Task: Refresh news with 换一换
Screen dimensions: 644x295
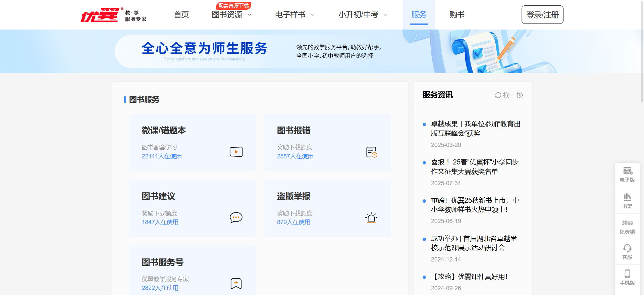Action: click(x=509, y=95)
